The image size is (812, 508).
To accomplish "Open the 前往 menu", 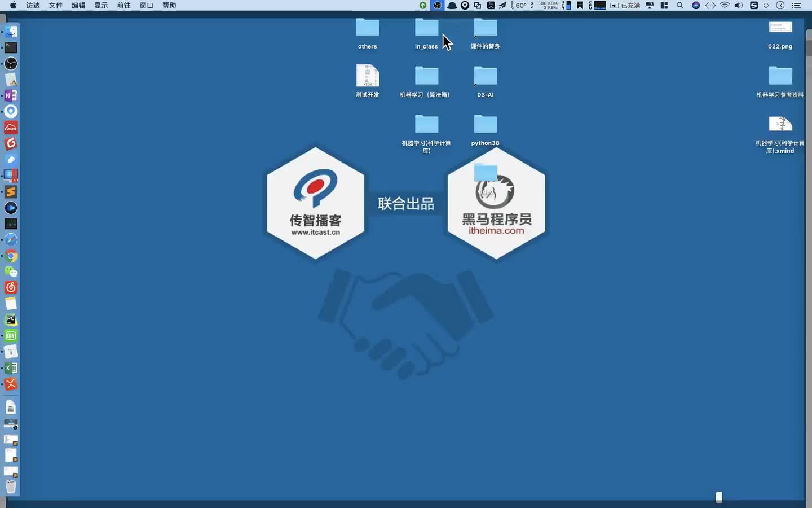I will tap(123, 5).
